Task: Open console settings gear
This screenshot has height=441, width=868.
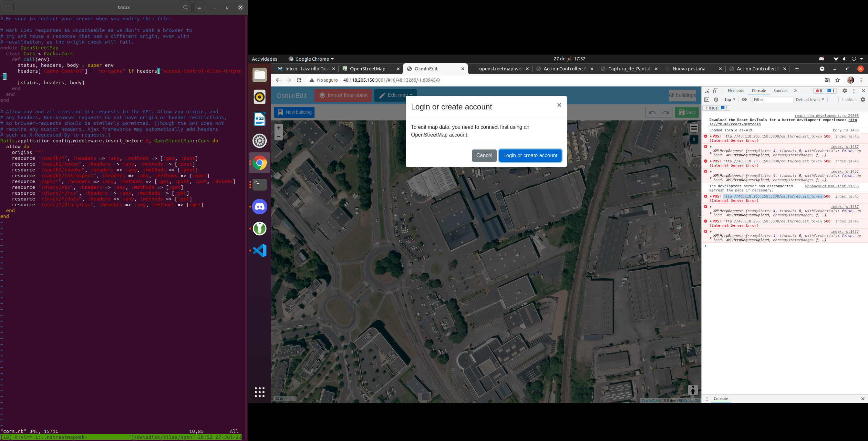Action: pyautogui.click(x=863, y=99)
